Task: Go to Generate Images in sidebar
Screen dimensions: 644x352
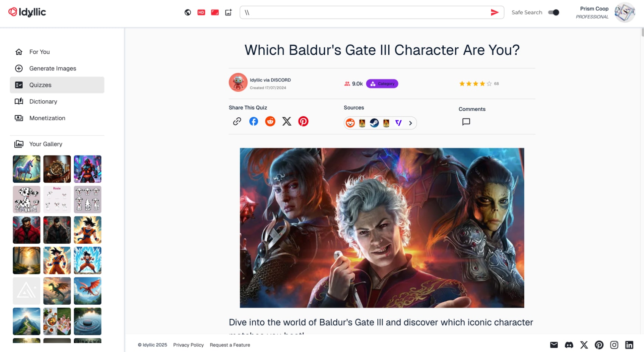Action: pos(57,69)
